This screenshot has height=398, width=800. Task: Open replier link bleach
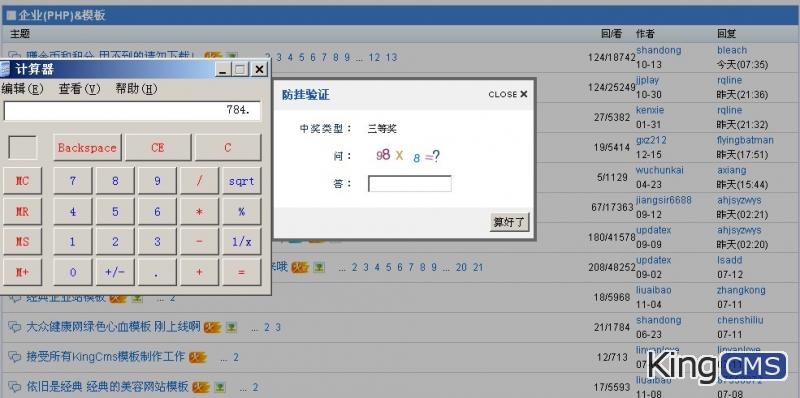click(x=732, y=50)
